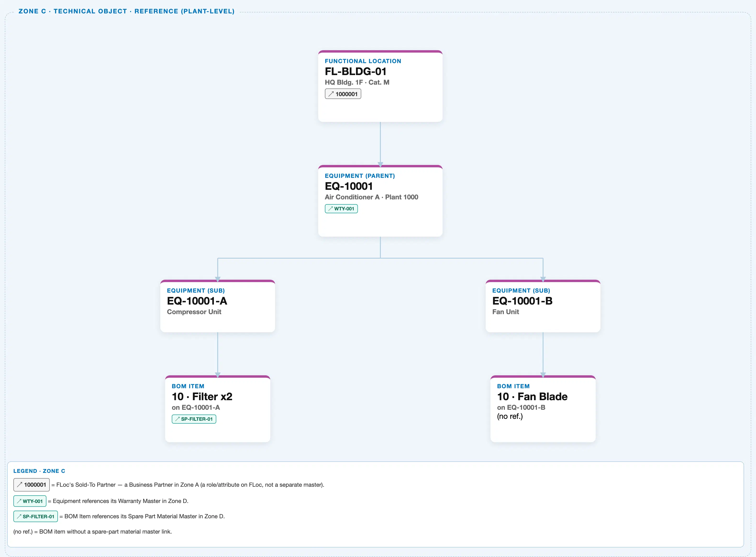Click the 1000001 reference badge on FL-BLDG-01

tap(343, 94)
